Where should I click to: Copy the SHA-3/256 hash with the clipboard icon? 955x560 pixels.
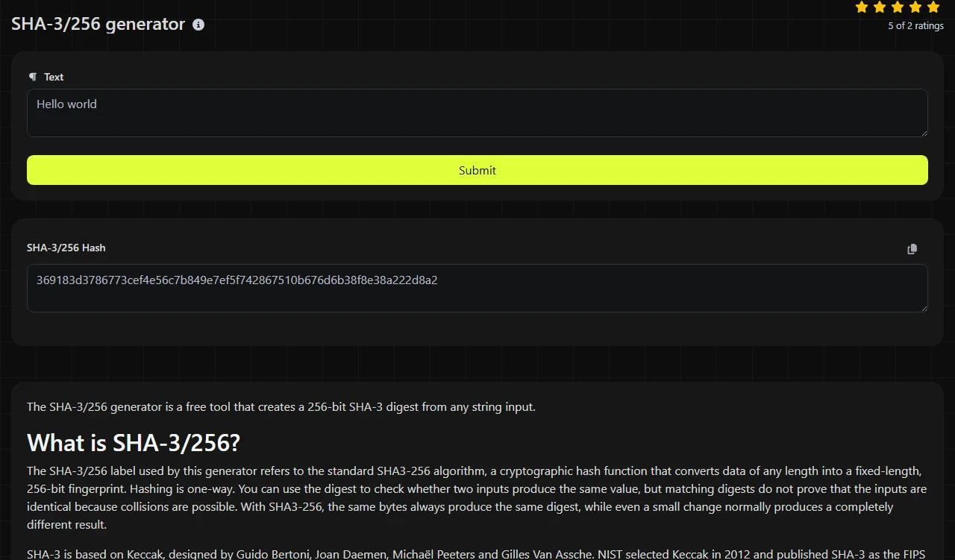click(912, 249)
